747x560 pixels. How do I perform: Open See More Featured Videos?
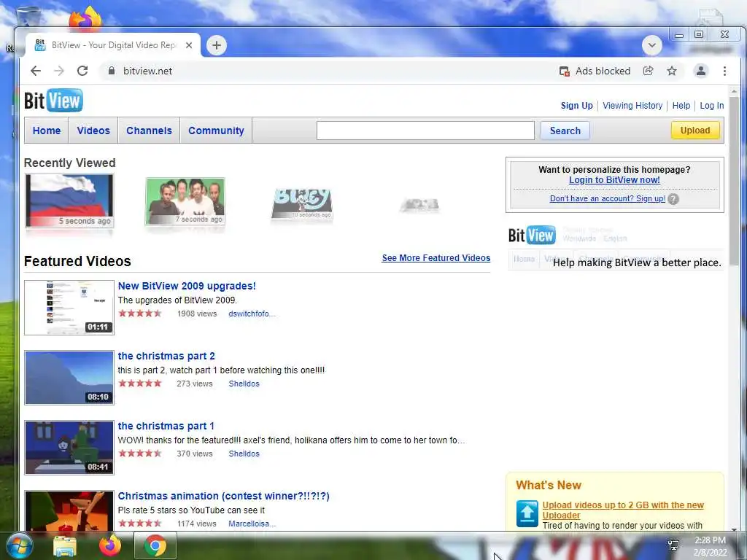click(x=436, y=258)
